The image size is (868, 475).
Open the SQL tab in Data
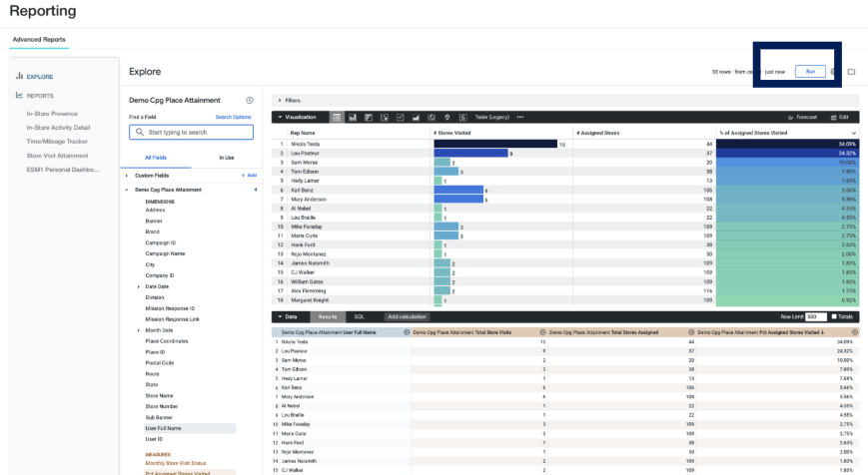360,317
